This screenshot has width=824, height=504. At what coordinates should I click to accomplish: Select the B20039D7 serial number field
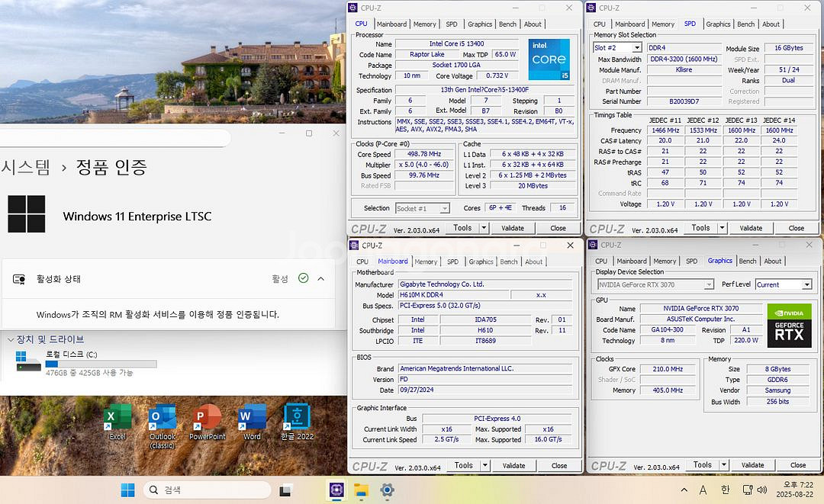pyautogui.click(x=684, y=101)
